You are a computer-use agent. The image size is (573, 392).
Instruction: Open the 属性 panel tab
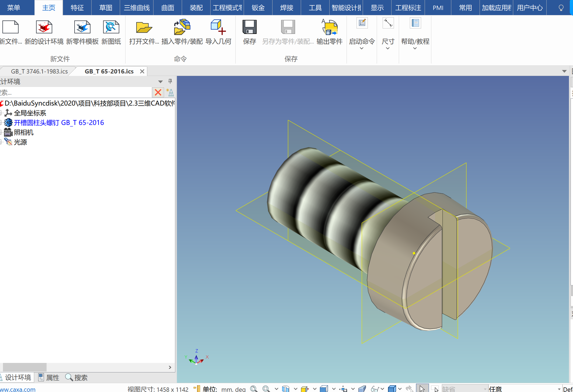[x=49, y=377]
